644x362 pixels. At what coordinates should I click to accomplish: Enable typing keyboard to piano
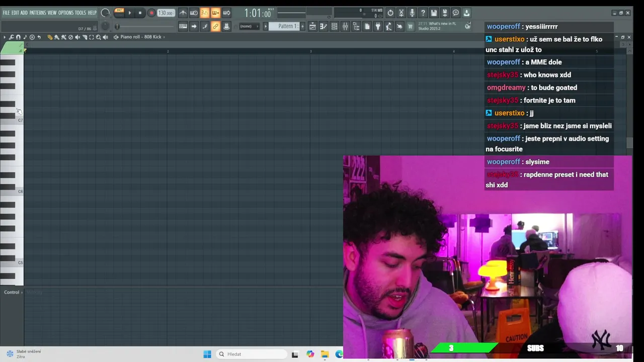tap(183, 27)
